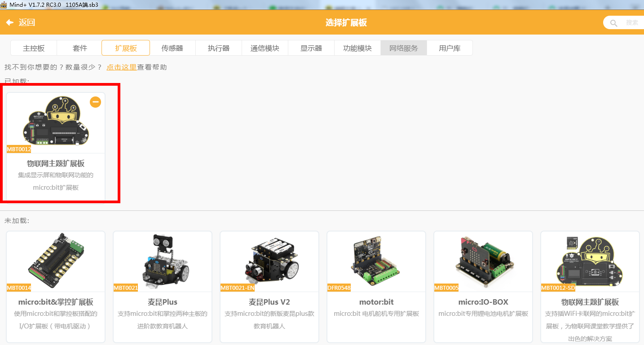Click description micro:bit专用锂电池电机扩展板

coord(483,314)
